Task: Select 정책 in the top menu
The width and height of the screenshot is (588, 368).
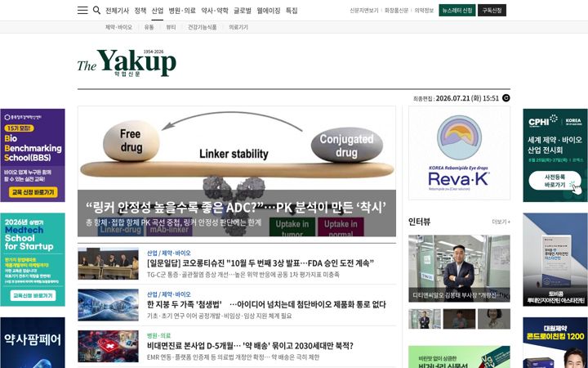Action: coord(140,11)
